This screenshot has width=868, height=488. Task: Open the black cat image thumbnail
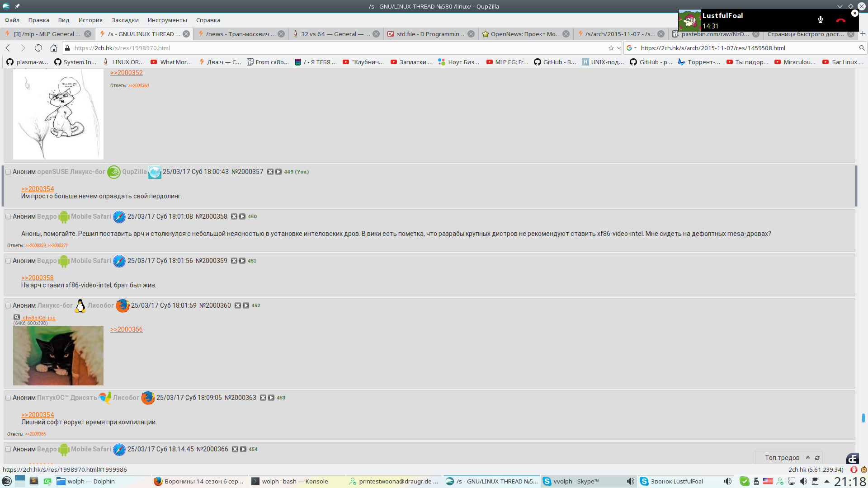pyautogui.click(x=58, y=356)
